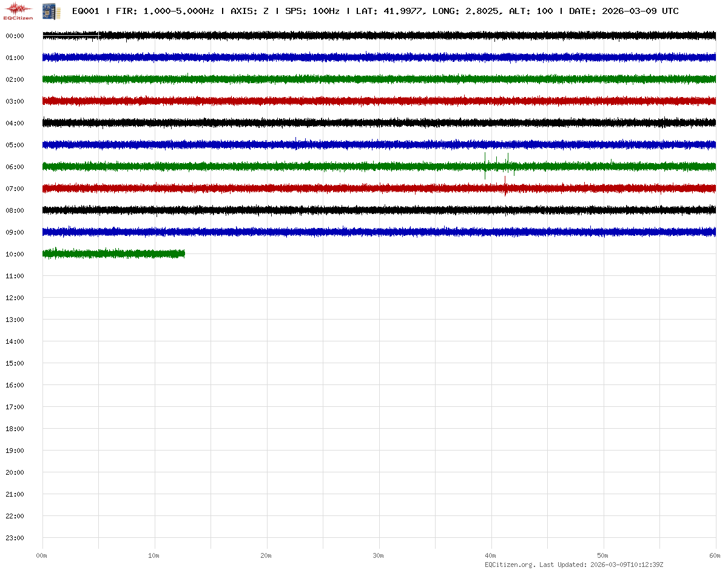Click the end of the 10:00 green trace
The image size is (728, 570).
(184, 253)
